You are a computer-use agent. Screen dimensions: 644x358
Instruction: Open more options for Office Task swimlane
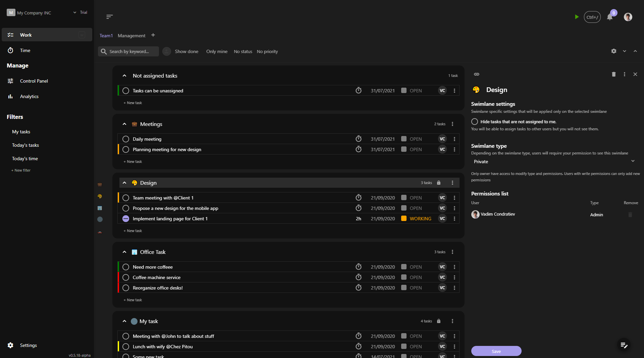point(452,252)
